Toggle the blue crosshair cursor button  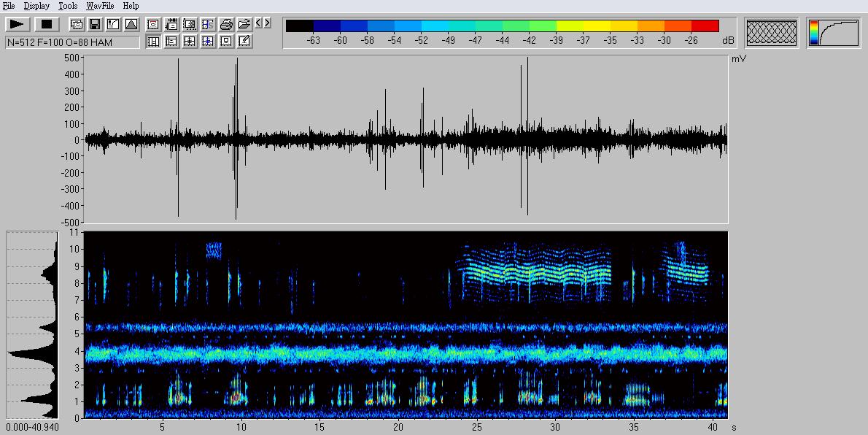(208, 42)
